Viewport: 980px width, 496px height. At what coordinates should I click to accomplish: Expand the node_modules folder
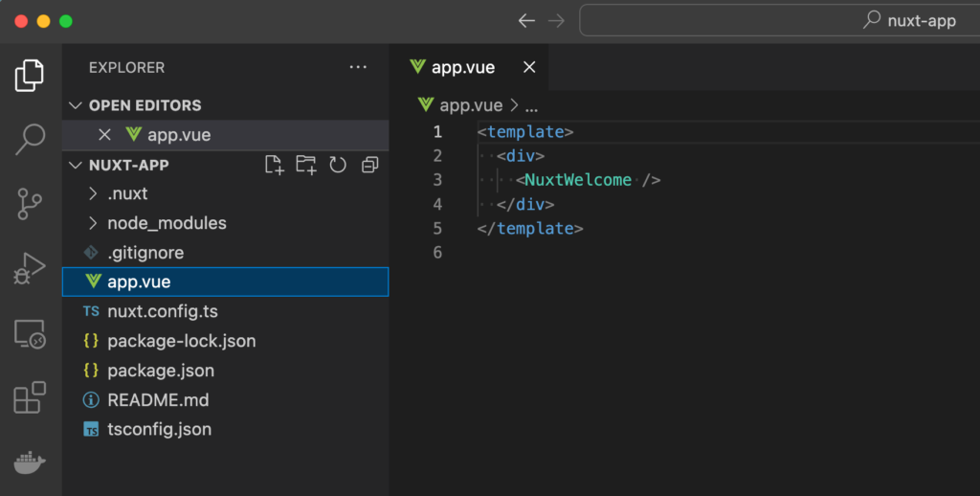pos(167,223)
